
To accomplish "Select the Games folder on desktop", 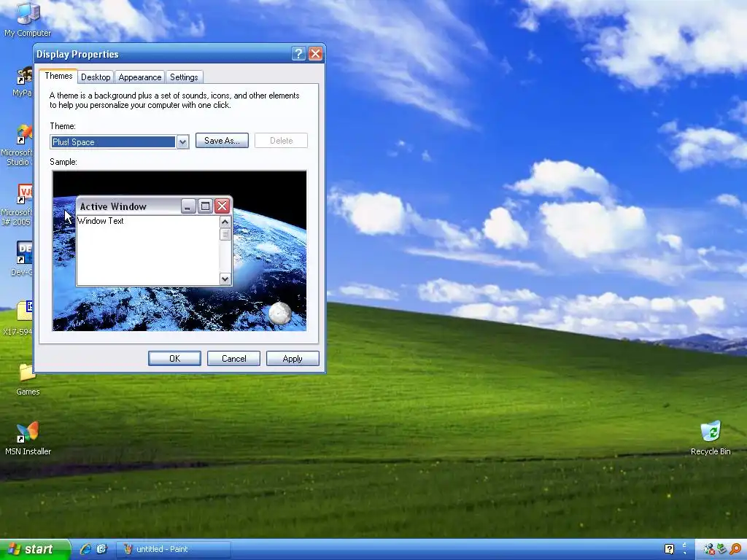I will click(x=28, y=379).
